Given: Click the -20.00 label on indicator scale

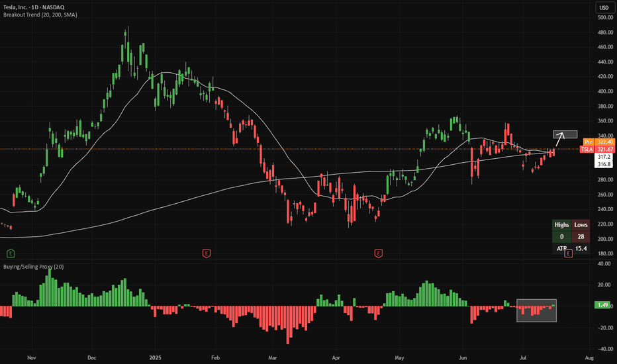Looking at the screenshot, I should click(x=604, y=328).
